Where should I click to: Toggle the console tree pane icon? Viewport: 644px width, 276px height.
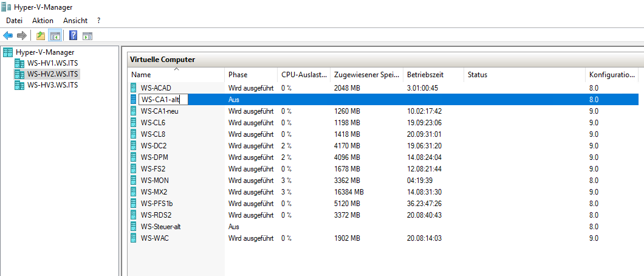pos(55,36)
